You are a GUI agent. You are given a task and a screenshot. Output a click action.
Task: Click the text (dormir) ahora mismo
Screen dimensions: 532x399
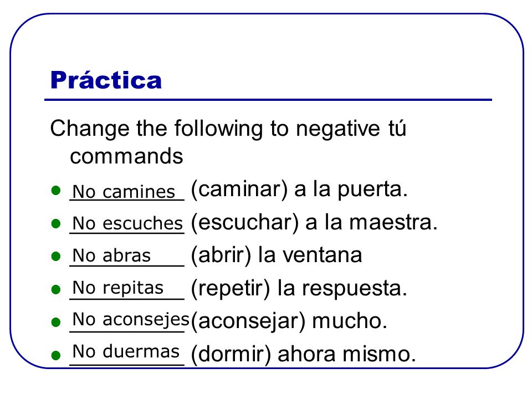click(303, 354)
